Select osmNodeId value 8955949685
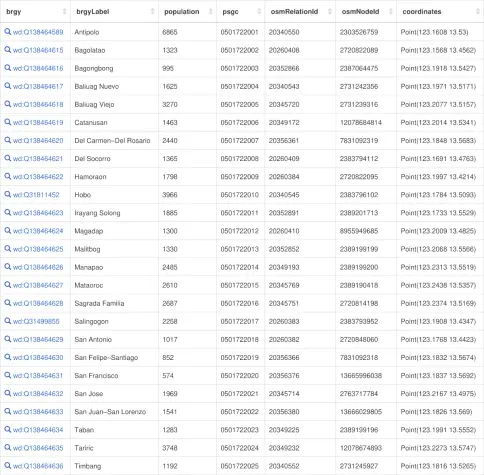The width and height of the screenshot is (484, 475). pos(359,231)
